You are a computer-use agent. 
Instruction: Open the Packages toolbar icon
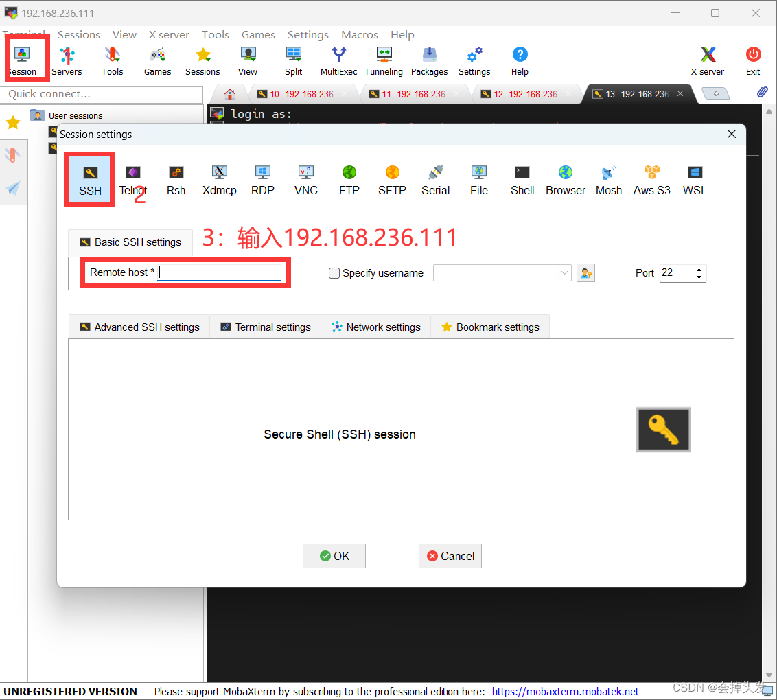coord(429,62)
